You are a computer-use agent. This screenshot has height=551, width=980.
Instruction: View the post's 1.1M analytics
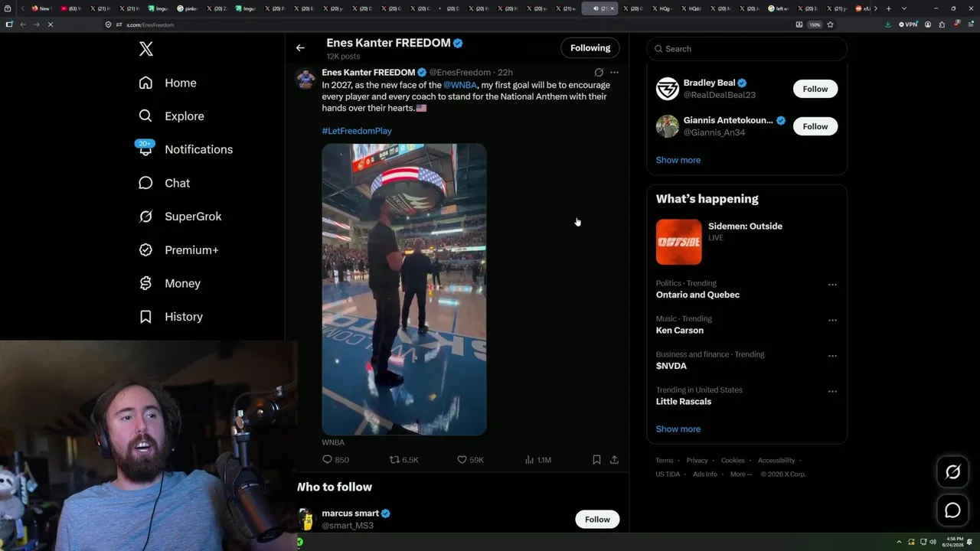click(537, 460)
